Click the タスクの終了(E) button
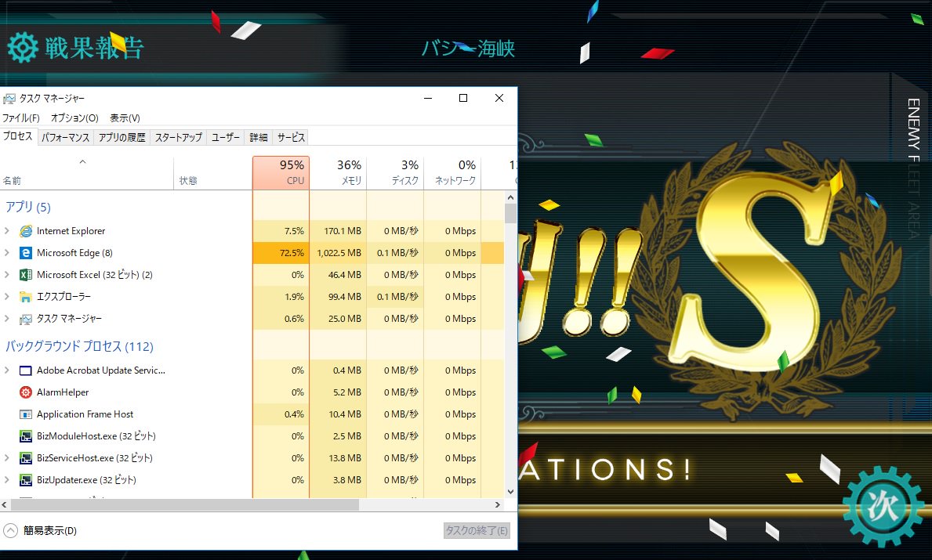 pos(477,531)
